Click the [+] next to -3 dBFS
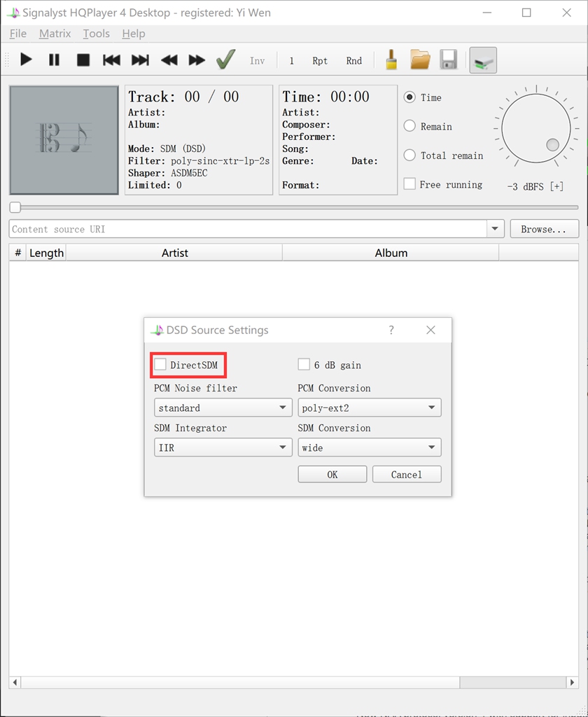Image resolution: width=588 pixels, height=717 pixels. coord(556,186)
